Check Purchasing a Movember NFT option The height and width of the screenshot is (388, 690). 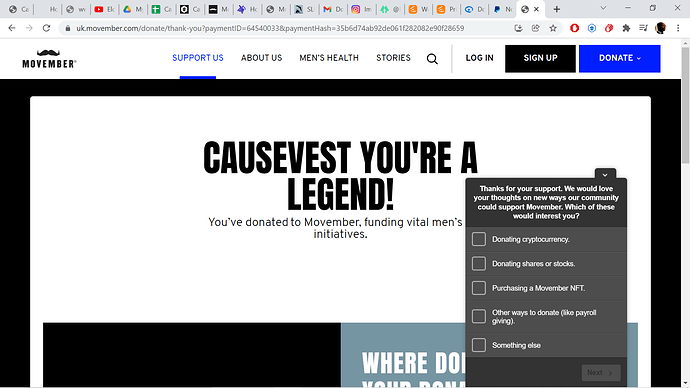pos(479,288)
